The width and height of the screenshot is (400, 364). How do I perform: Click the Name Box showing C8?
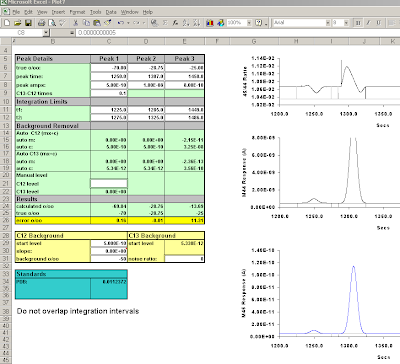coord(22,33)
